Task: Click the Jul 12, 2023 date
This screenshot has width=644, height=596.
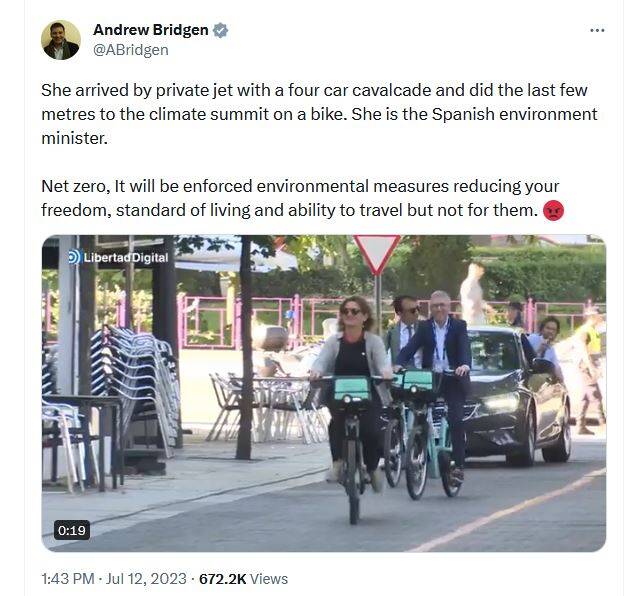Action: pos(146,578)
